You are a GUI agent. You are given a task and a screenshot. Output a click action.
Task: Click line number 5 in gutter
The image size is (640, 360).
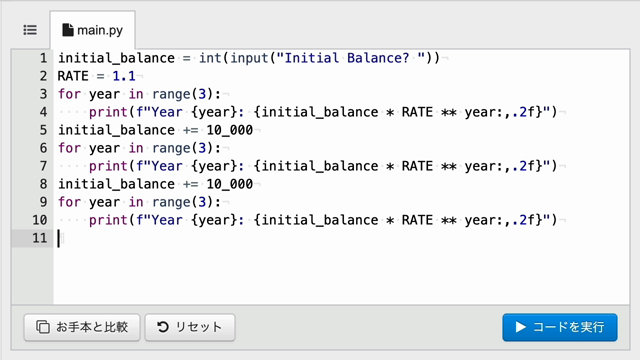pos(43,130)
